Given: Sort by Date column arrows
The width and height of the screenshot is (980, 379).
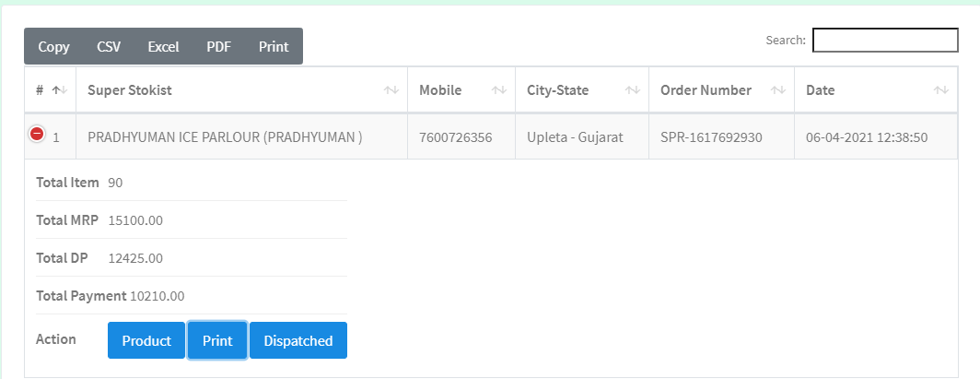Looking at the screenshot, I should [941, 90].
